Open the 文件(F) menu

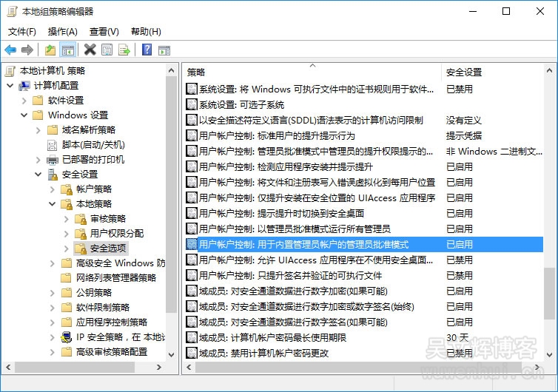pyautogui.click(x=22, y=31)
